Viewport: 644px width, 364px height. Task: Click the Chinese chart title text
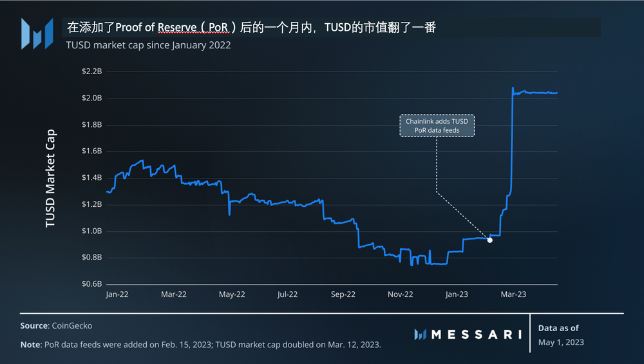[x=252, y=28]
